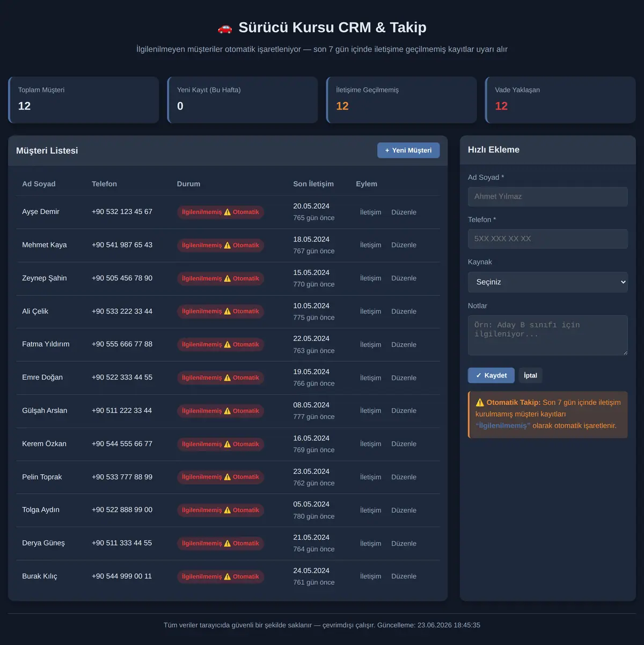Click the phone number +90 544 999 00 11
This screenshot has height=645, width=644.
(122, 576)
